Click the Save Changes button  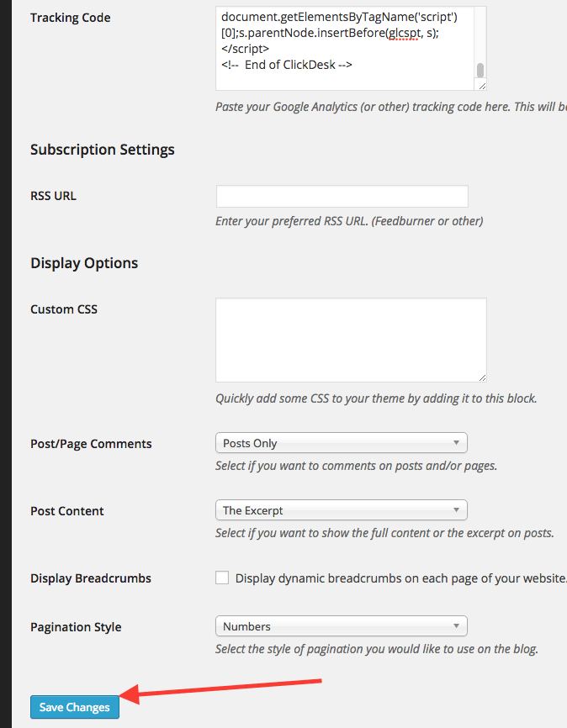(75, 707)
